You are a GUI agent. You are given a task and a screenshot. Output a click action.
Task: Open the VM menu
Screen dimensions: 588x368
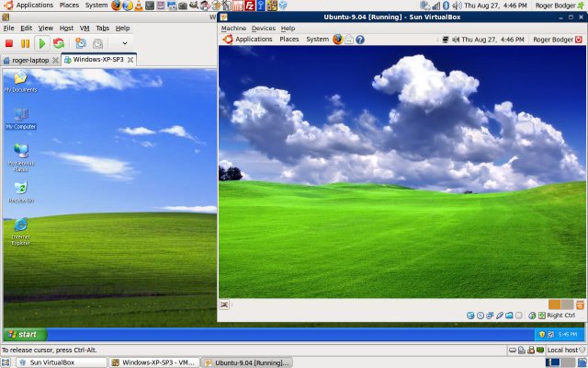pos(85,29)
